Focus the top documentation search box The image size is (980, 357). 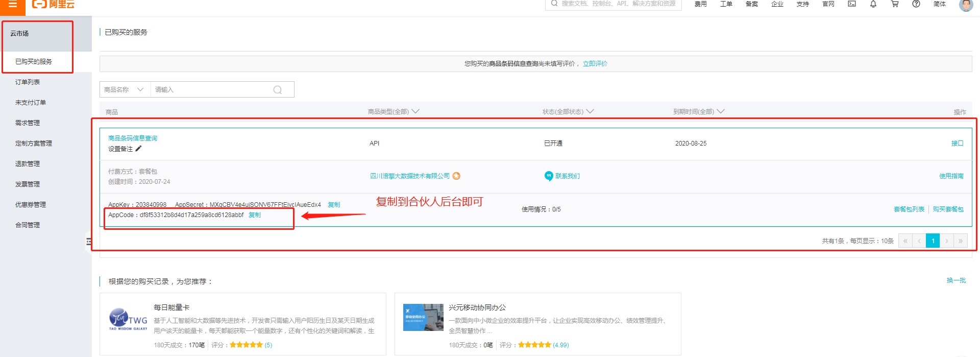[614, 4]
